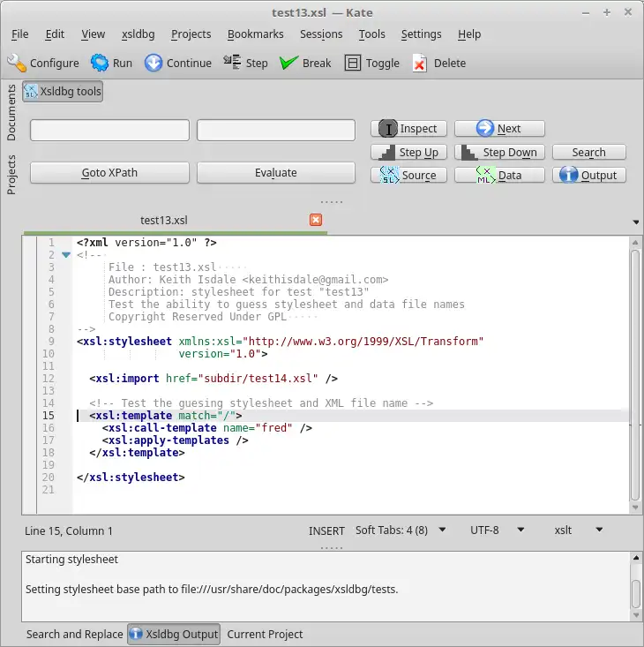
Task: Click the green Break checkmark icon
Action: point(288,64)
